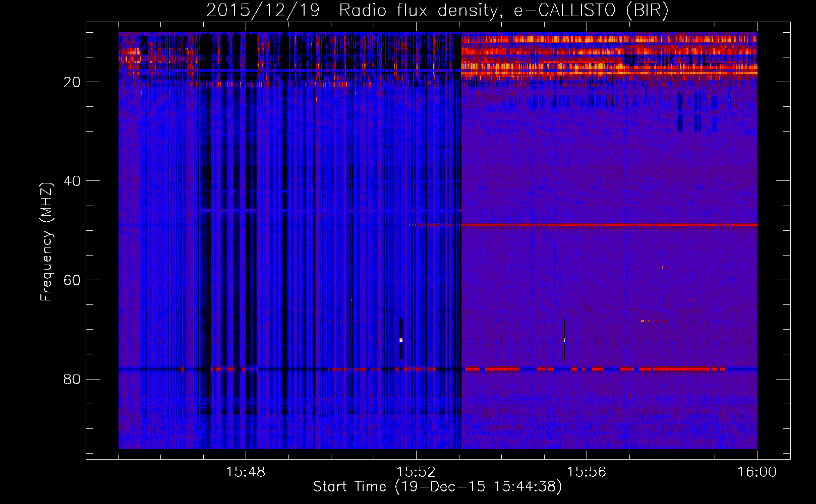Click the 20 frequency tick label
The image size is (816, 504).
pos(72,82)
